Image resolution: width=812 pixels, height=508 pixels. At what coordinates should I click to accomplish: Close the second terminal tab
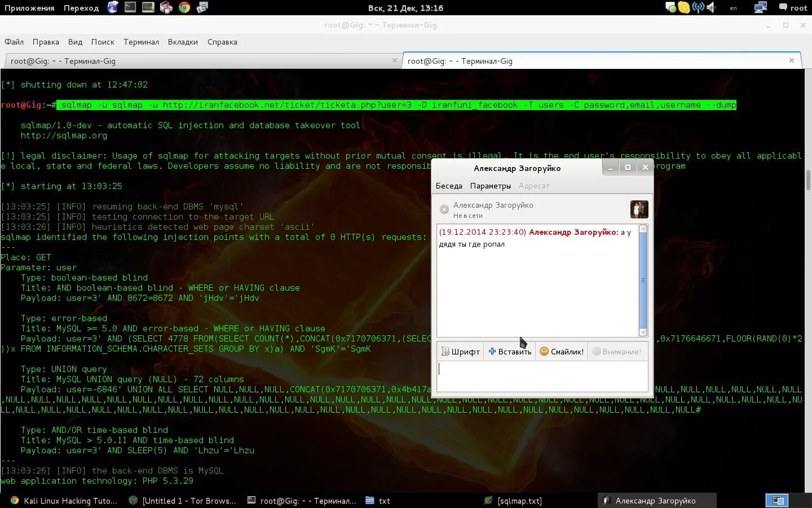pos(792,60)
